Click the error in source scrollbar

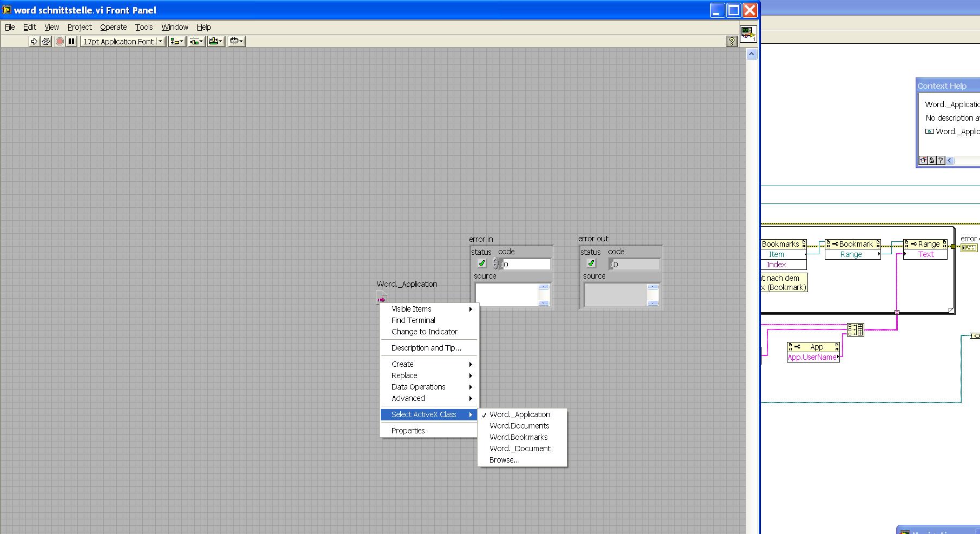[x=544, y=295]
